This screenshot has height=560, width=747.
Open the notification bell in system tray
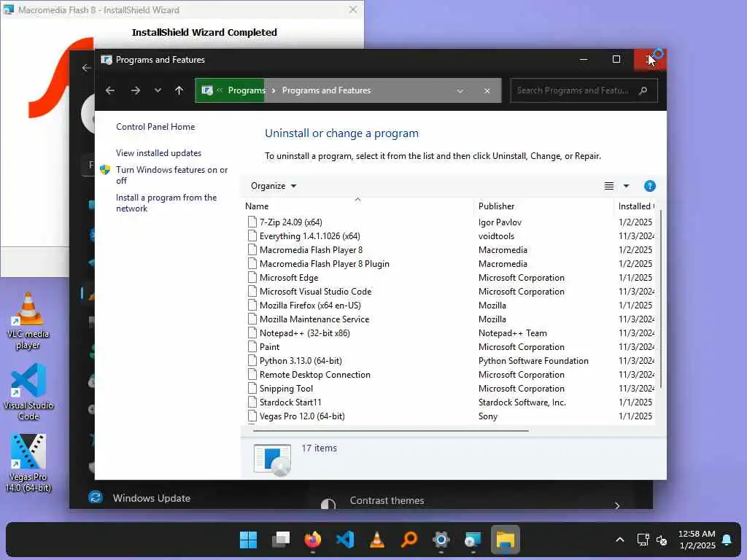727,540
